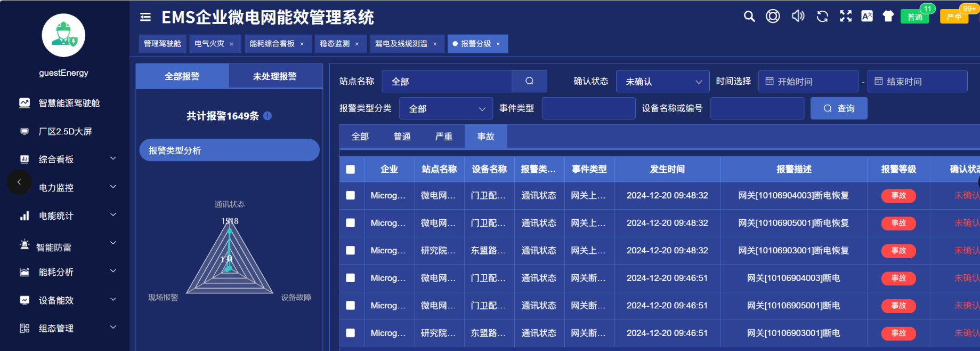The height and width of the screenshot is (351, 980).
Task: Open 报警类型分类 dropdown showing 全部
Action: coord(446,108)
